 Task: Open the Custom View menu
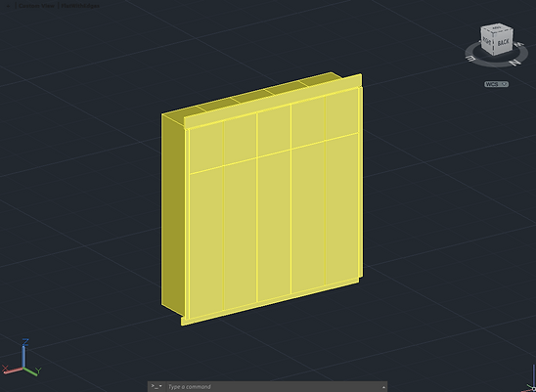pos(36,6)
